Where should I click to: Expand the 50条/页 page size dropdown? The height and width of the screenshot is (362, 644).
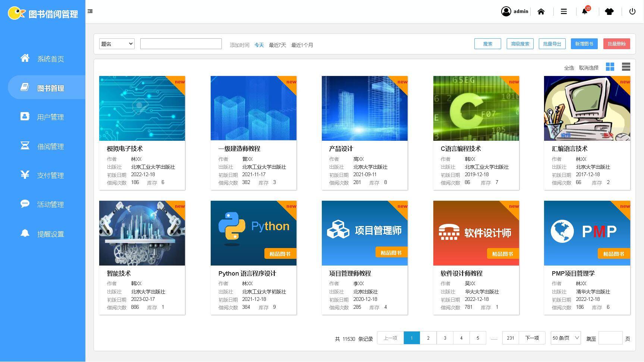566,338
